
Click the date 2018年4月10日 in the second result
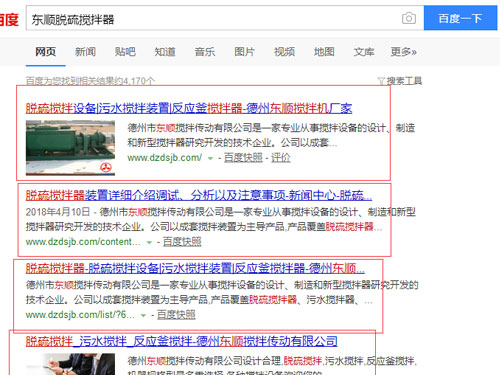click(58, 212)
